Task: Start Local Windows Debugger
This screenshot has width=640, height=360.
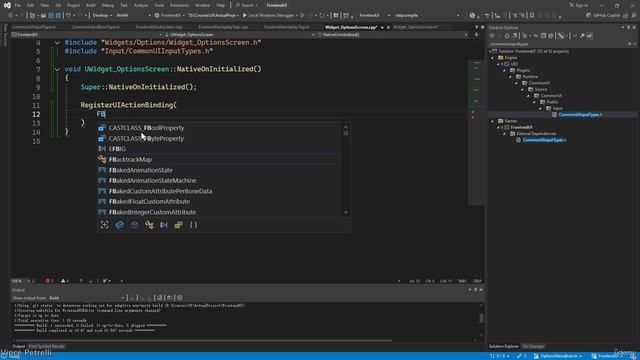Action: (269, 15)
